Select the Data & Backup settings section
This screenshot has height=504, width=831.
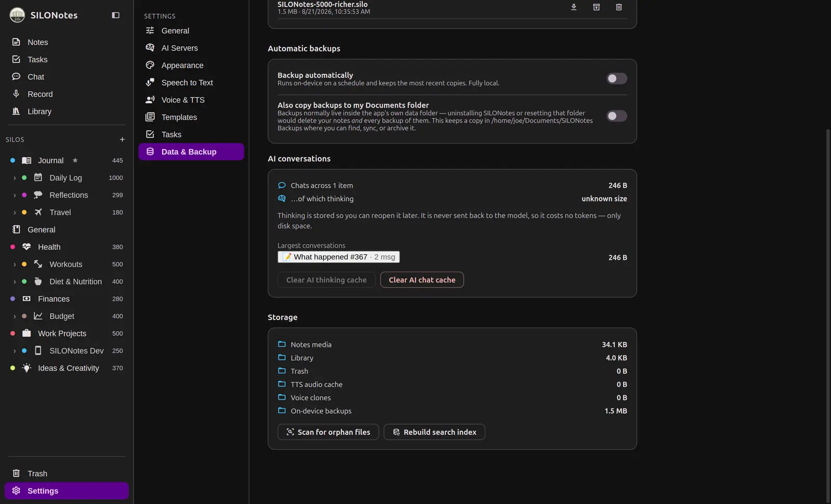(191, 152)
